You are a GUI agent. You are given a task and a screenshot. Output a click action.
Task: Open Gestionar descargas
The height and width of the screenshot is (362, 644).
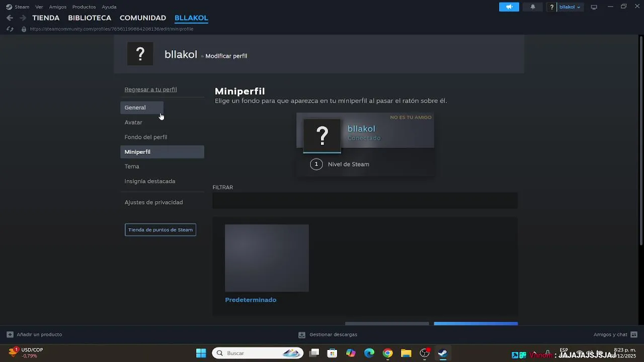point(333,334)
